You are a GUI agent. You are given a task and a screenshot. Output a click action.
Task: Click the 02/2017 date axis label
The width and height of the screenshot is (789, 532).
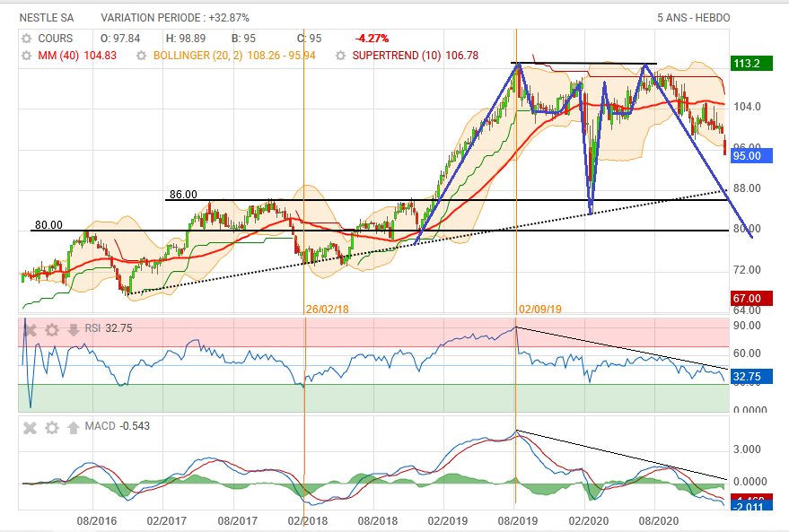coord(167,520)
